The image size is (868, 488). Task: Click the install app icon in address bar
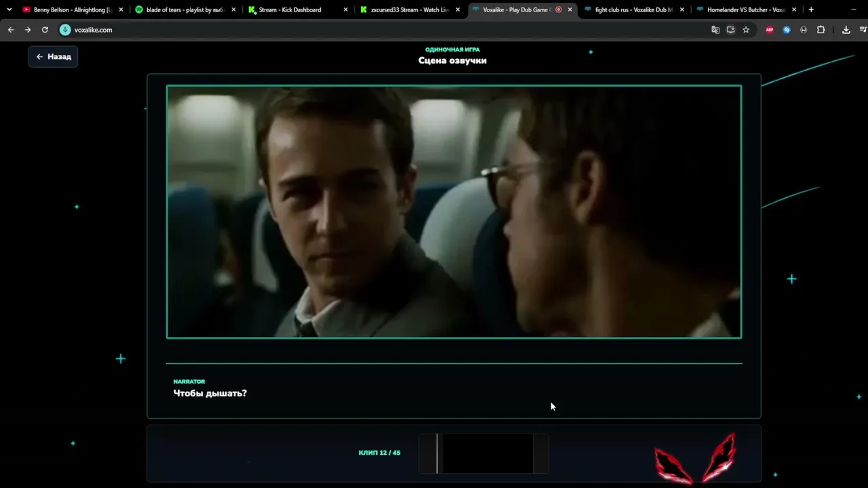(731, 30)
